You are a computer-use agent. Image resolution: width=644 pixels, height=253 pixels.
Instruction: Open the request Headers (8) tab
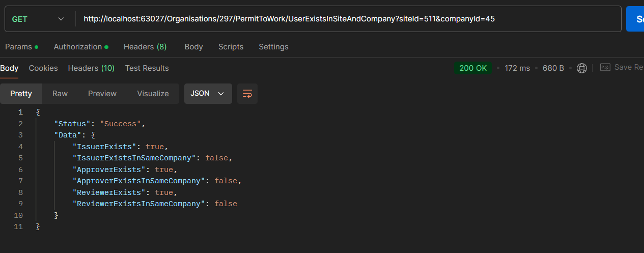(x=145, y=47)
